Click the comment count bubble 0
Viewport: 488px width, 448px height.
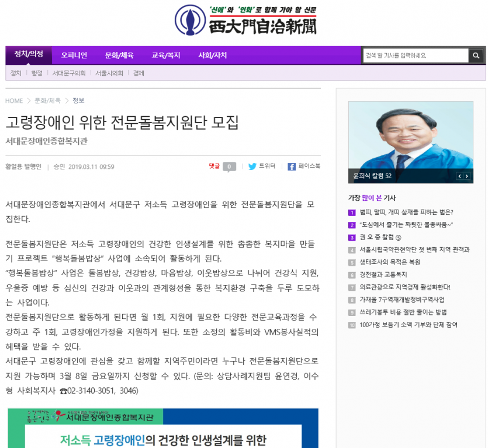tap(229, 166)
